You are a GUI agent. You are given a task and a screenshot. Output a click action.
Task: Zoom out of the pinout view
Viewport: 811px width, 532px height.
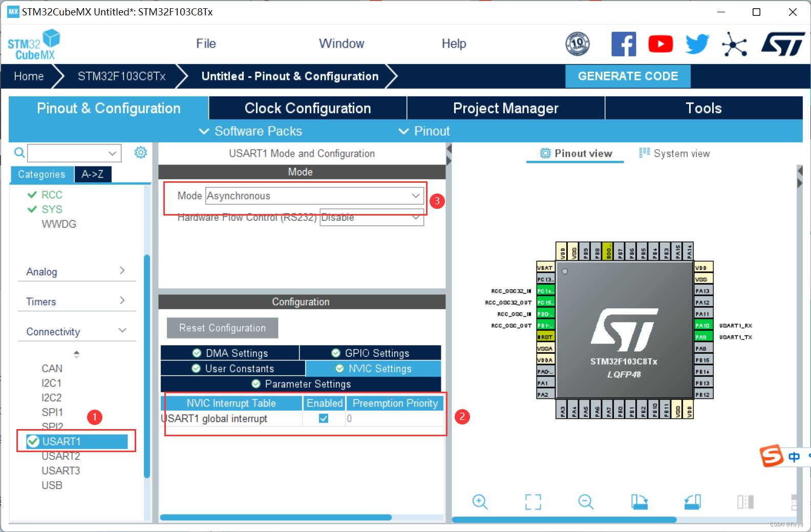(x=586, y=502)
